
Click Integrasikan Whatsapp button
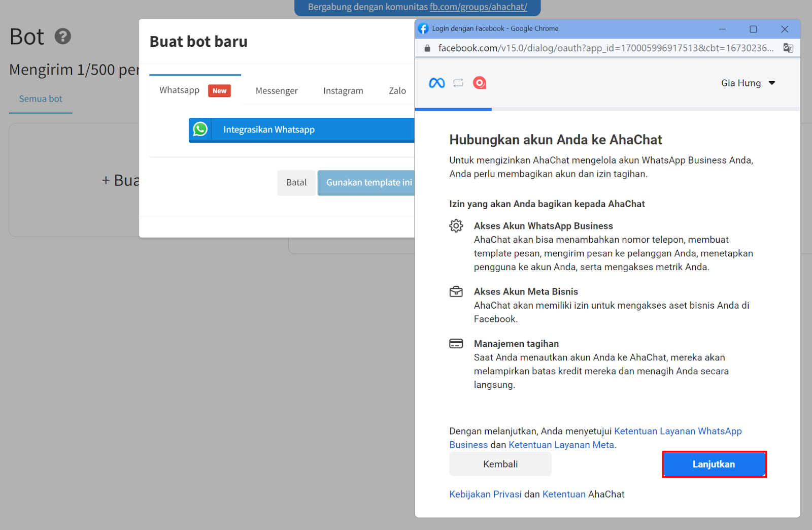coord(301,130)
